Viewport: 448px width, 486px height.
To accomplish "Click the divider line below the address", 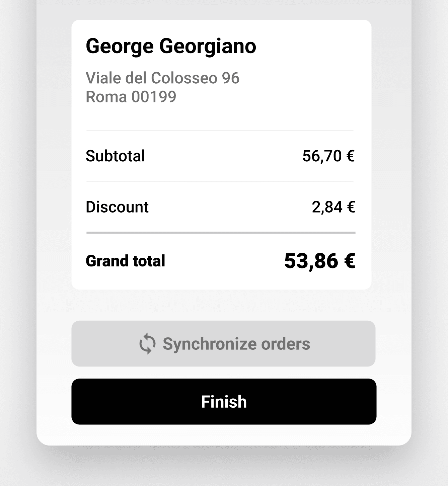I will coord(220,131).
